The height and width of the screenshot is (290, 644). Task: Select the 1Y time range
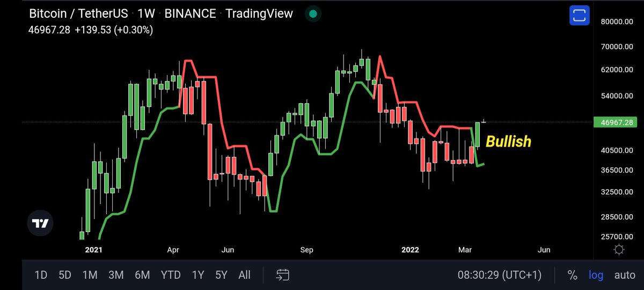coord(198,275)
